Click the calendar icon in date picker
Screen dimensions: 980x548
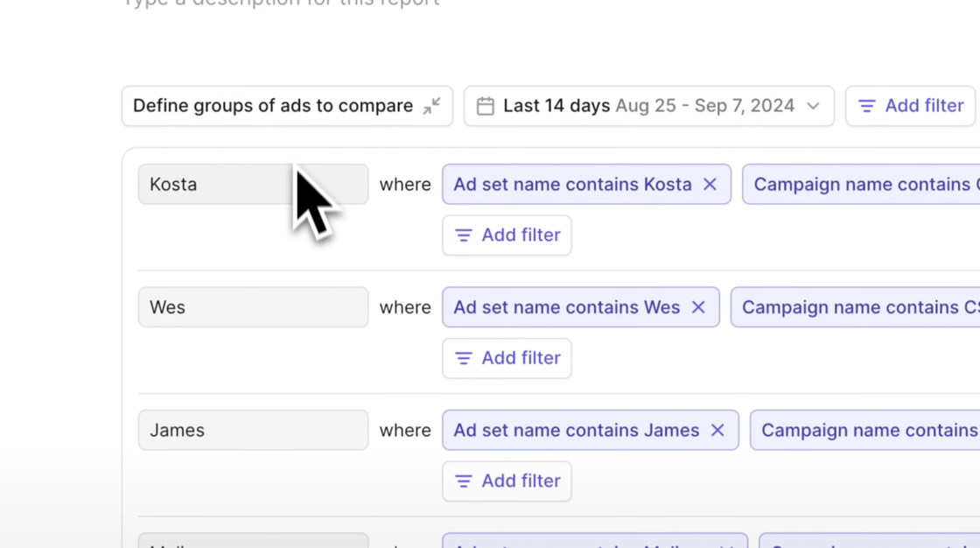(485, 106)
